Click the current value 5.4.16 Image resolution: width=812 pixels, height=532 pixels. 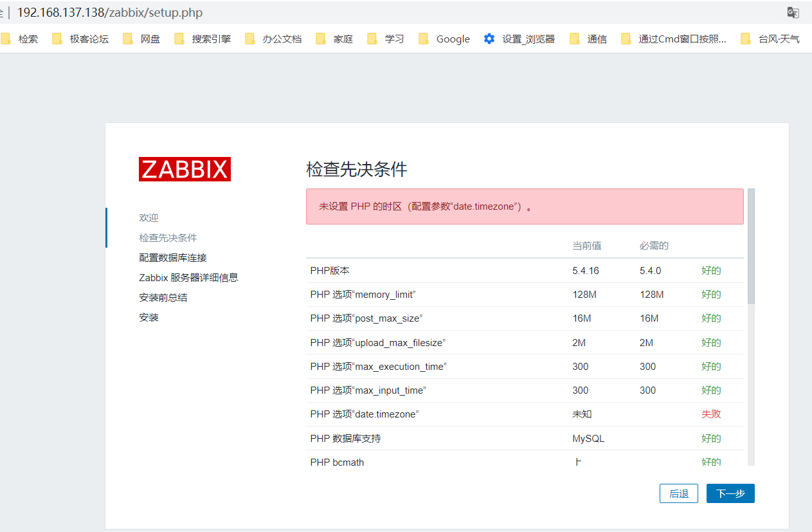(586, 271)
